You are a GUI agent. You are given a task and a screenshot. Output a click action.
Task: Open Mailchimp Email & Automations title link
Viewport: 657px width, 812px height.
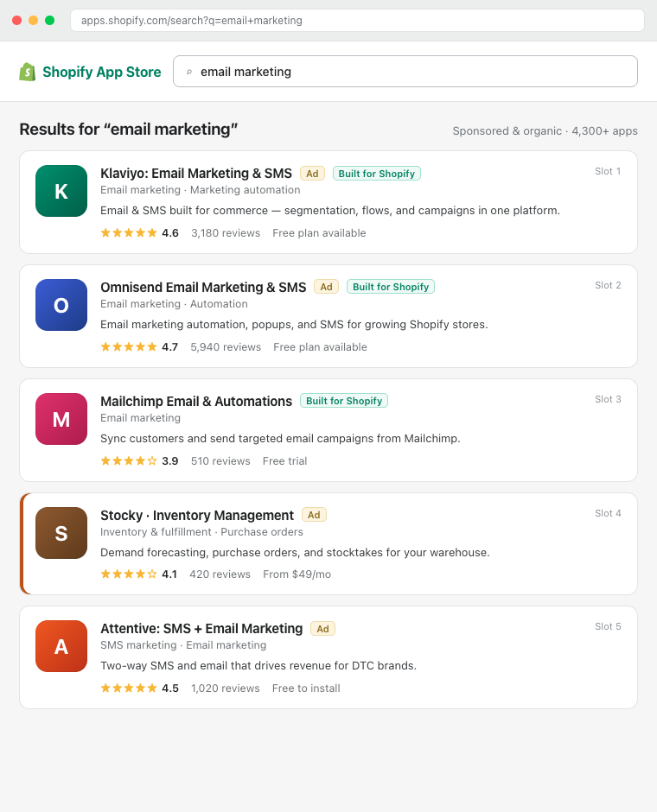click(196, 401)
